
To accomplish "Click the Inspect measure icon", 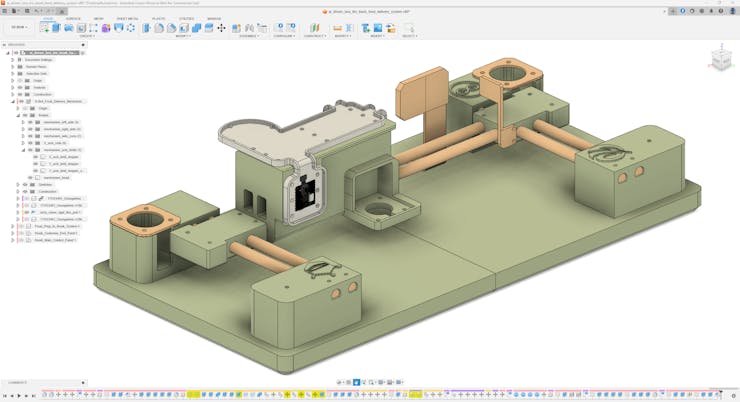I will pyautogui.click(x=337, y=28).
